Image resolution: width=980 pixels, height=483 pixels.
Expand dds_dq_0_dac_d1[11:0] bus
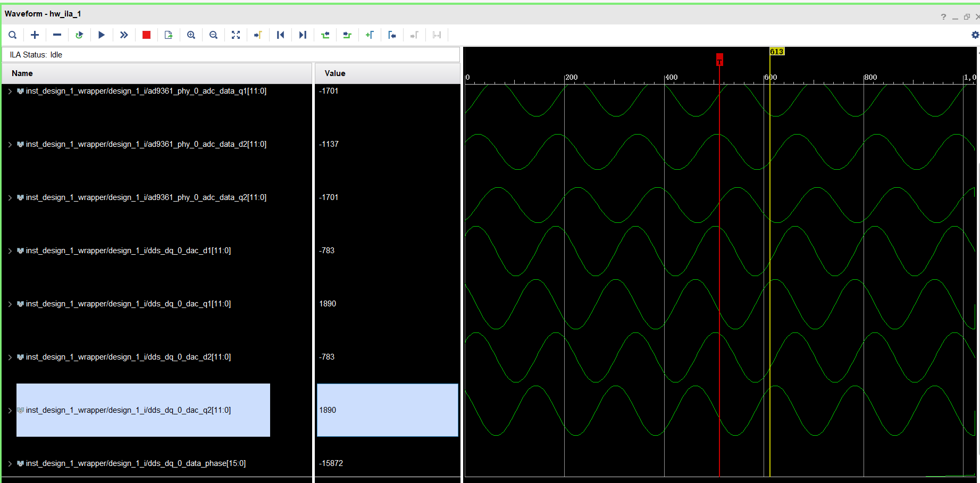click(10, 251)
